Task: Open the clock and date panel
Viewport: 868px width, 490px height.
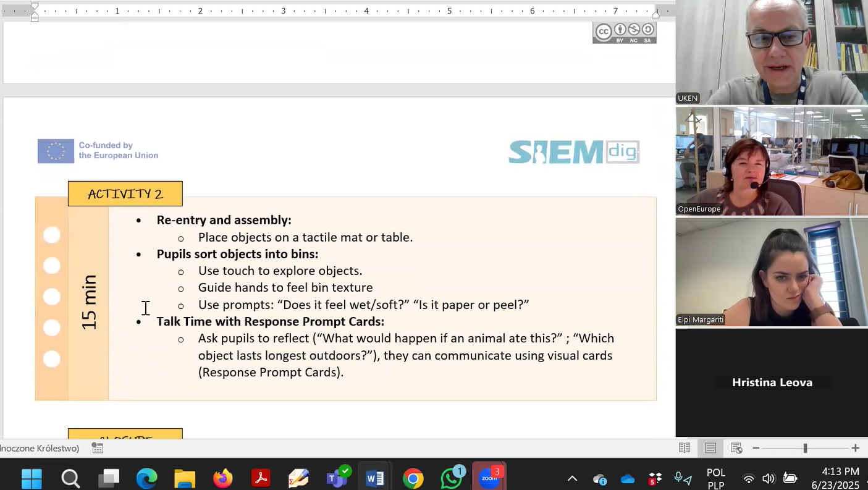Action: [835, 478]
